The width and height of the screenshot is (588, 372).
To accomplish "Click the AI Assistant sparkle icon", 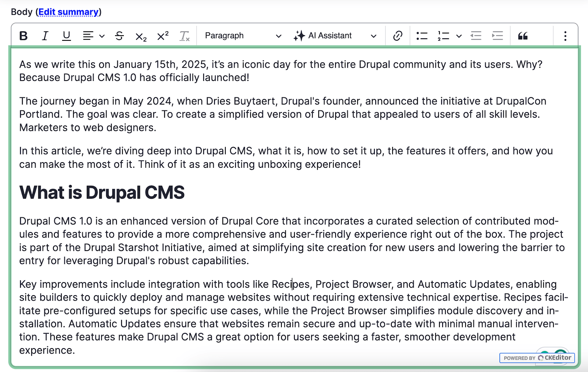I will (299, 36).
